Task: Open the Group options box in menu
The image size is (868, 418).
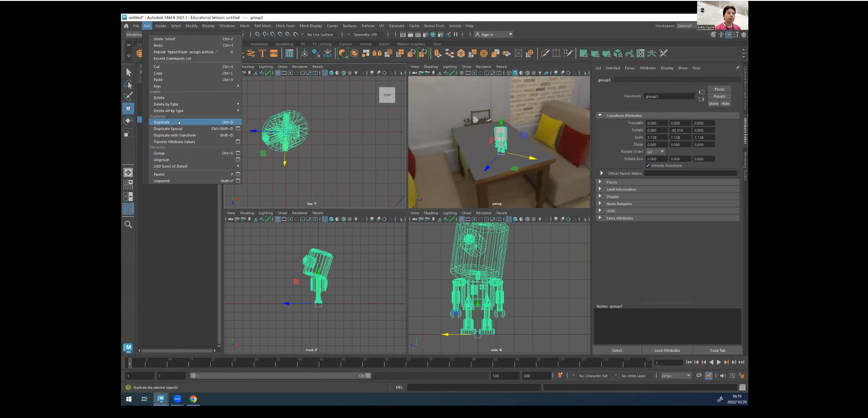Action: (238, 153)
